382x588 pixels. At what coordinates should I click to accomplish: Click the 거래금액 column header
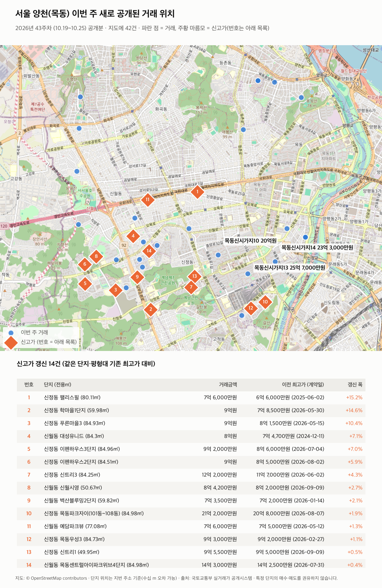click(x=228, y=385)
